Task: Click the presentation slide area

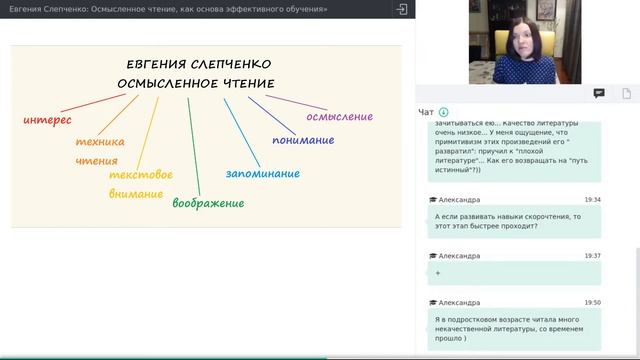Action: pos(206,136)
